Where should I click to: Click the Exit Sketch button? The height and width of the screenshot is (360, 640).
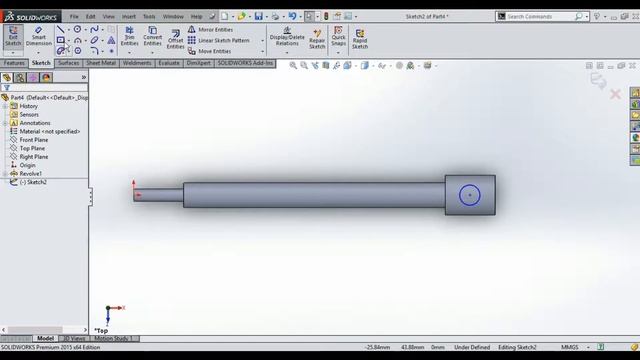(x=13, y=37)
